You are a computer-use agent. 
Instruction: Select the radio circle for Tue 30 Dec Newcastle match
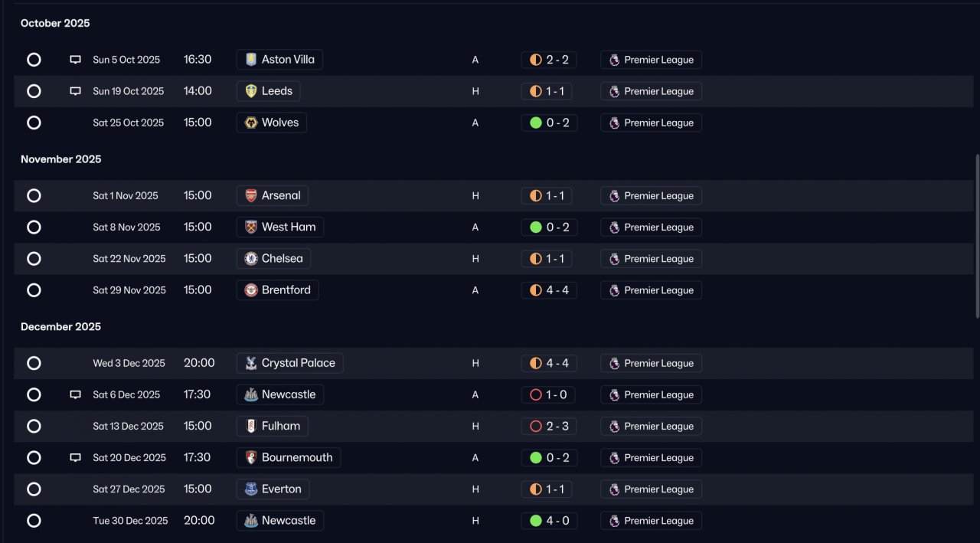click(x=34, y=521)
